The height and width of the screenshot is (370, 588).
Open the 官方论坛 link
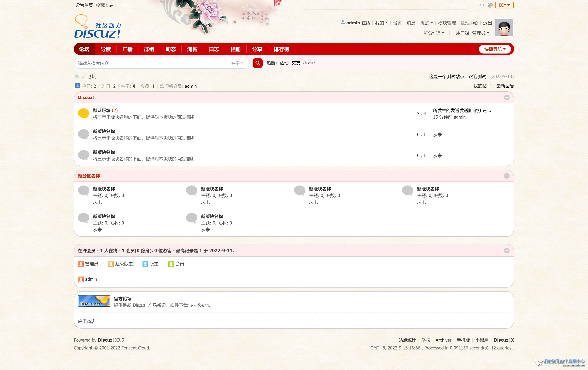click(123, 299)
